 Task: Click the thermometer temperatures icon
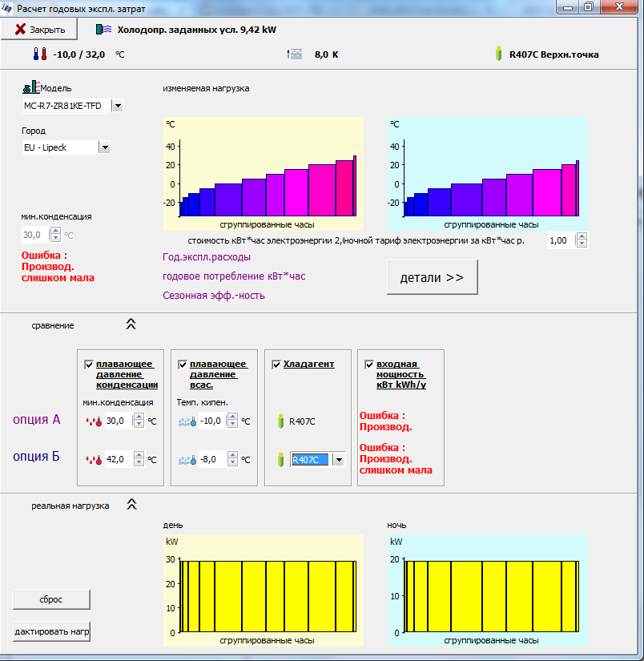pos(40,54)
